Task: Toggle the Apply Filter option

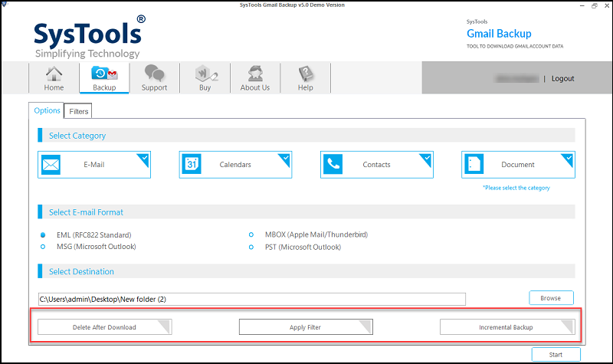Action: click(x=306, y=327)
